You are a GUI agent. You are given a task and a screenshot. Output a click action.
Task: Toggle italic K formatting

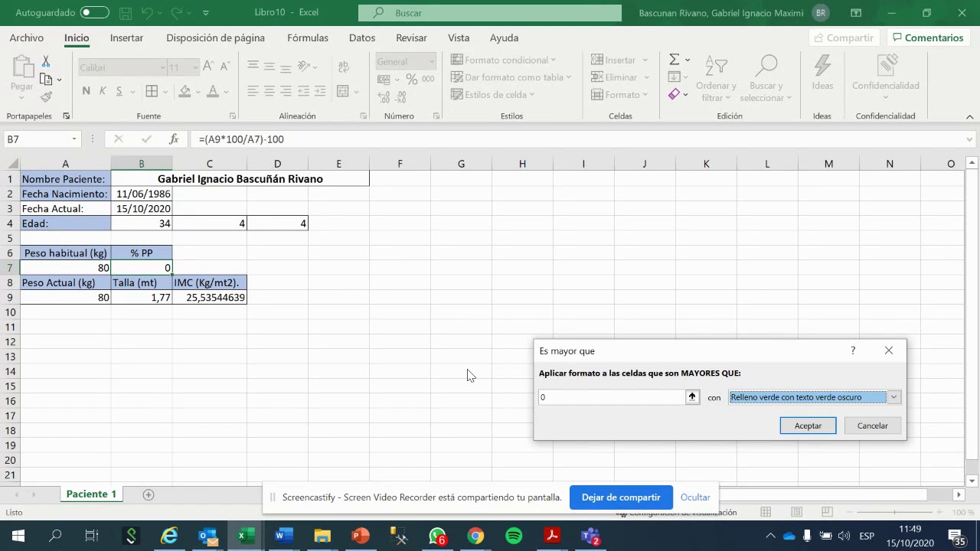pyautogui.click(x=103, y=91)
